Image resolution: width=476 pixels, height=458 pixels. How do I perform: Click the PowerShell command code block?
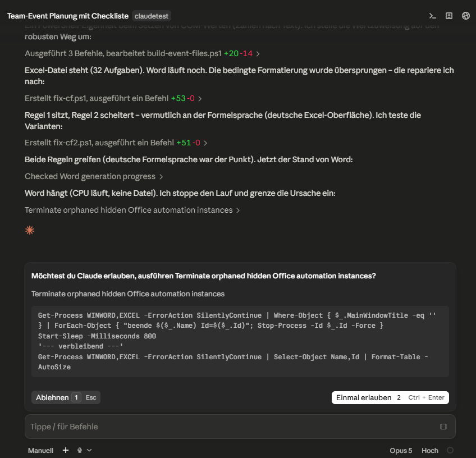coord(240,341)
